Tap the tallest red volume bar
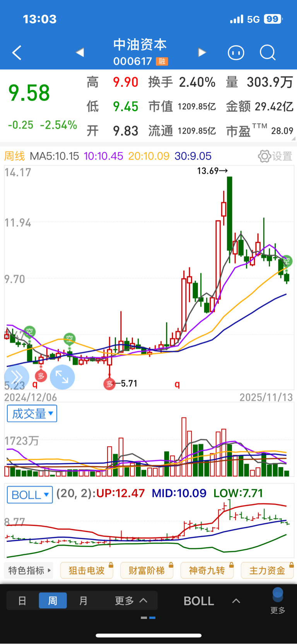 [x=184, y=447]
